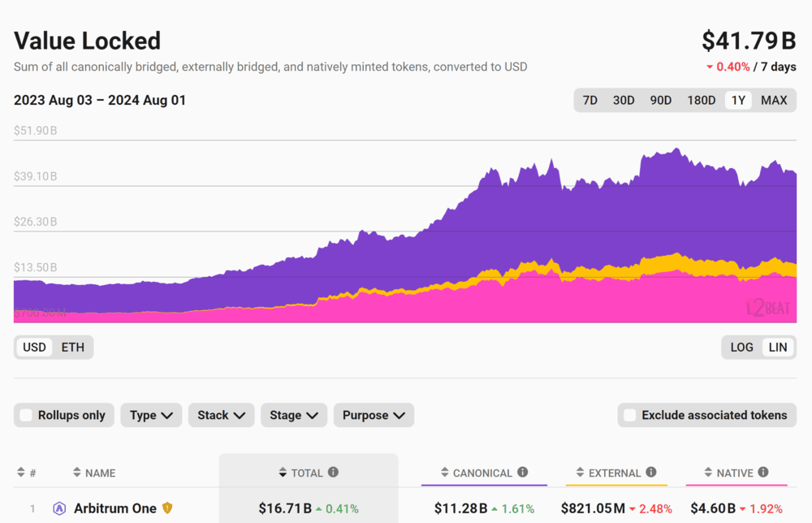Set chart scale to LOG
This screenshot has width=812, height=523.
[741, 347]
